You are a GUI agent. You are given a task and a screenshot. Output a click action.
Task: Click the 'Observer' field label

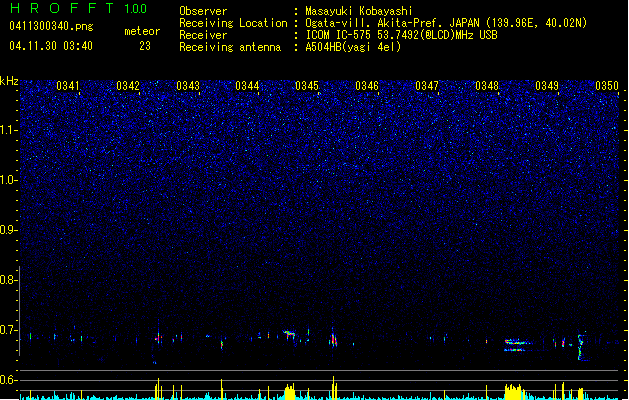point(203,11)
